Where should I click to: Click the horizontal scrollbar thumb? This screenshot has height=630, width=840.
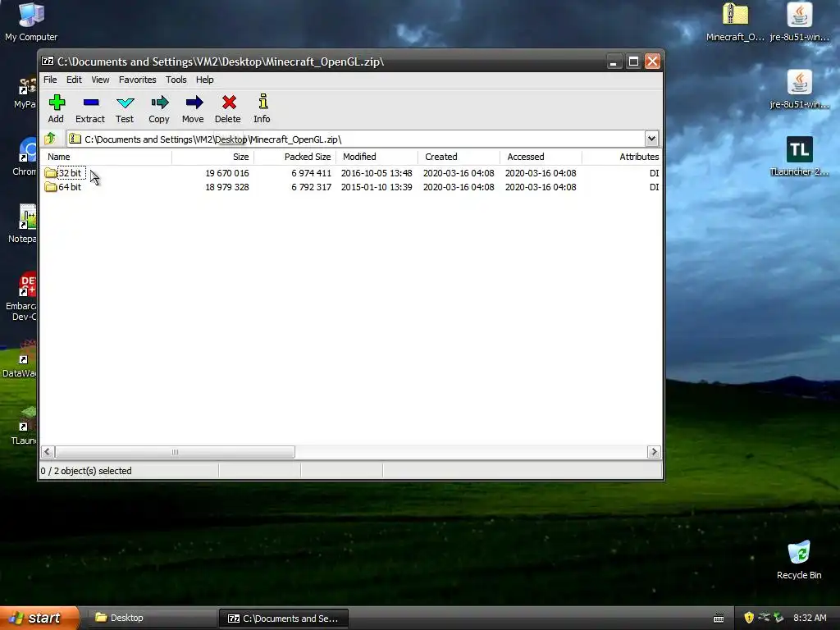[x=175, y=452]
